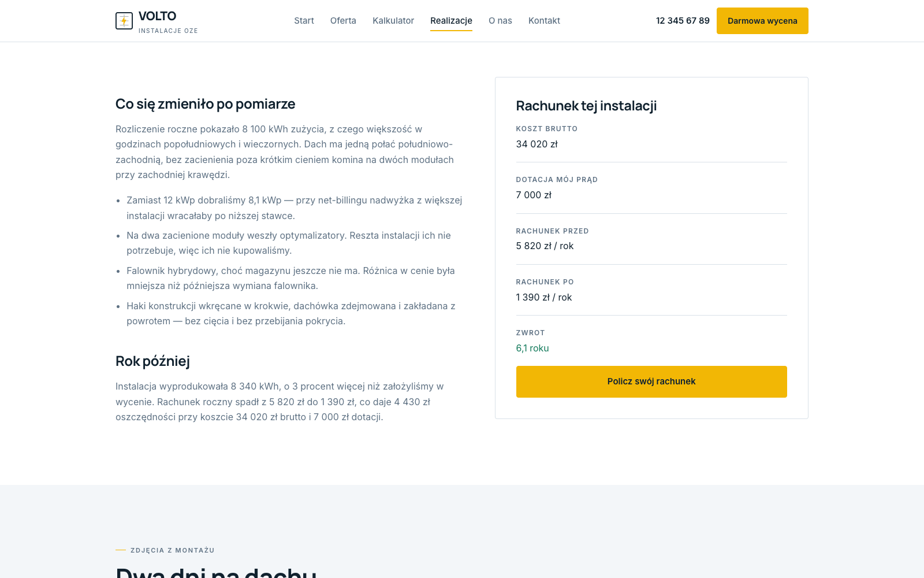Click the Zdjęcia z montażu section label
Viewport: 924px width, 578px height.
pyautogui.click(x=173, y=550)
